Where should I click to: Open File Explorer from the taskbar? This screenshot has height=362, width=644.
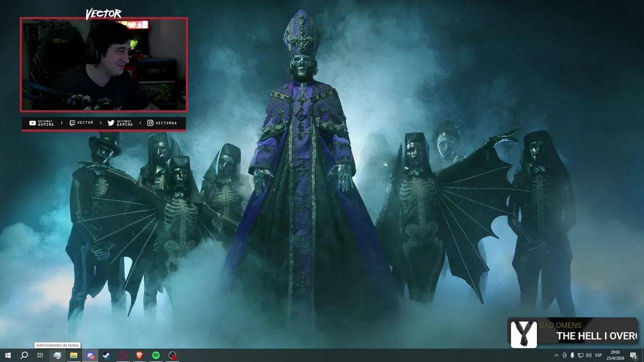click(73, 355)
